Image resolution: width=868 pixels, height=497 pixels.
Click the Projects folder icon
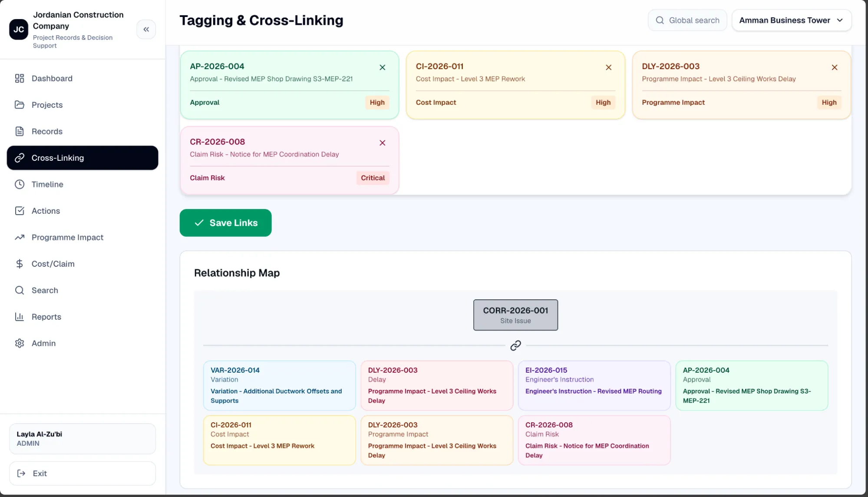point(20,105)
